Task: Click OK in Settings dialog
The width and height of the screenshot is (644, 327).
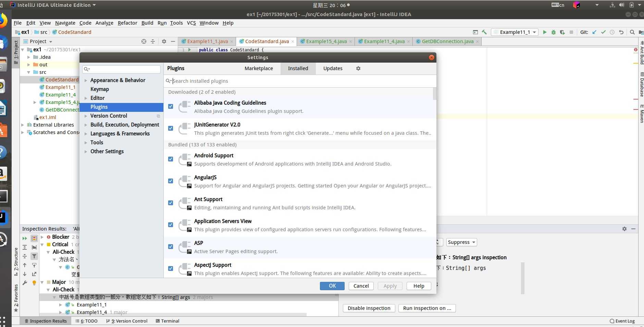Action: [332, 286]
